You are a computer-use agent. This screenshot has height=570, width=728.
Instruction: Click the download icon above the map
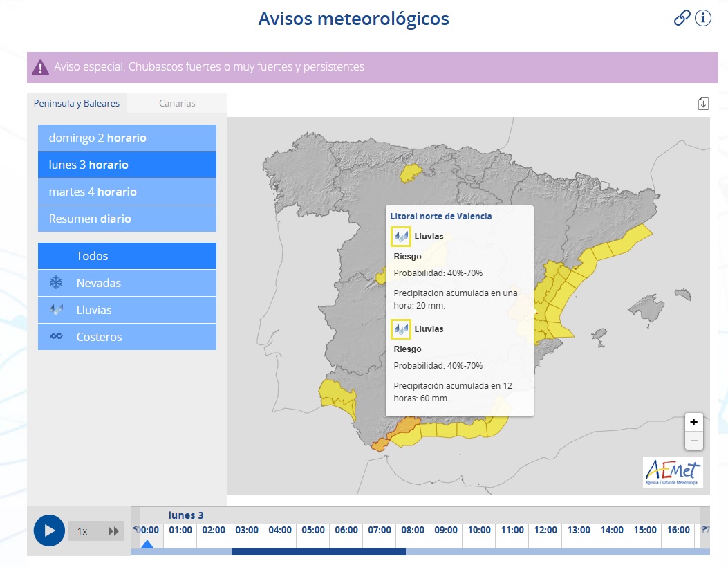click(703, 102)
